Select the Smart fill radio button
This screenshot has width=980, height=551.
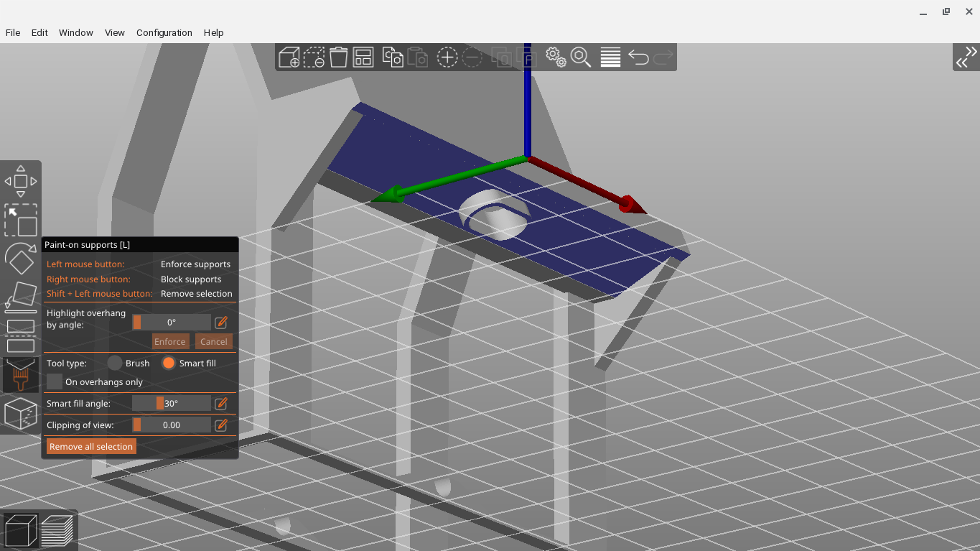pyautogui.click(x=169, y=364)
